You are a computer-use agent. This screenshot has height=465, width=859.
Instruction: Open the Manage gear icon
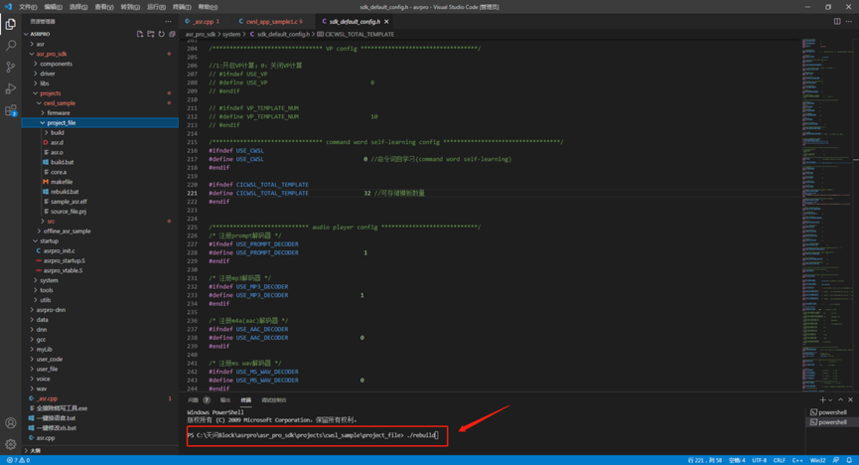pos(10,444)
